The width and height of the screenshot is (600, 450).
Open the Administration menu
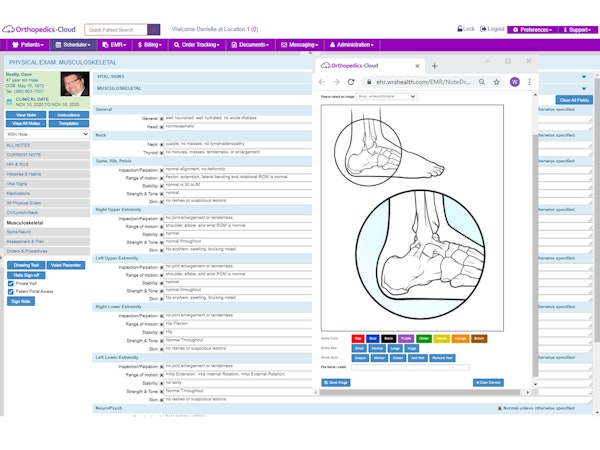click(x=352, y=45)
